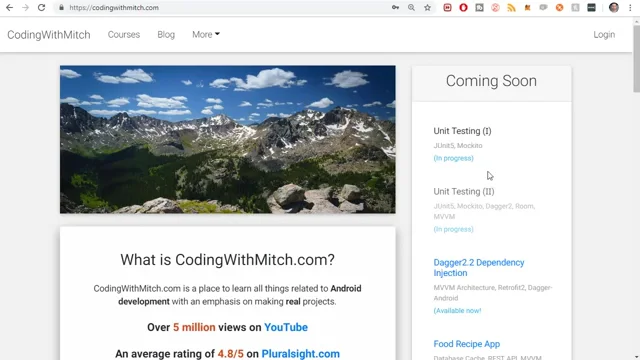Go forward in browser history
Image resolution: width=640 pixels, height=360 pixels.
(25, 7)
